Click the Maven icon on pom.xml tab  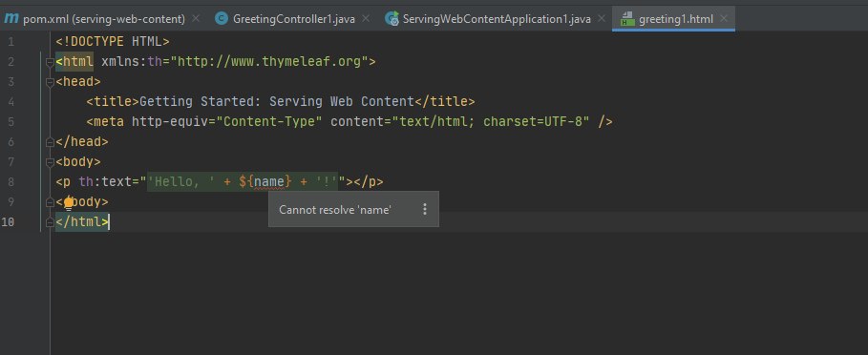[11, 18]
